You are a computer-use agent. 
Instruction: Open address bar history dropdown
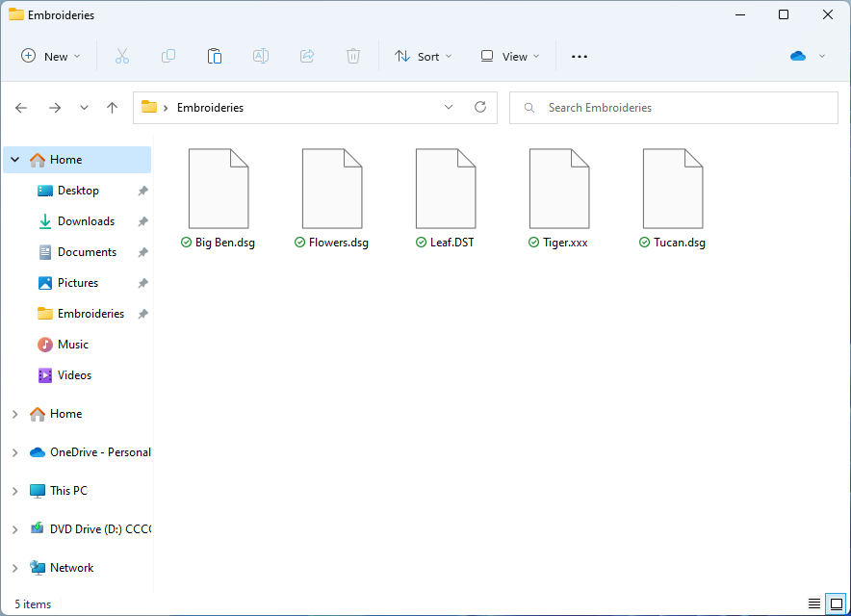tap(449, 107)
